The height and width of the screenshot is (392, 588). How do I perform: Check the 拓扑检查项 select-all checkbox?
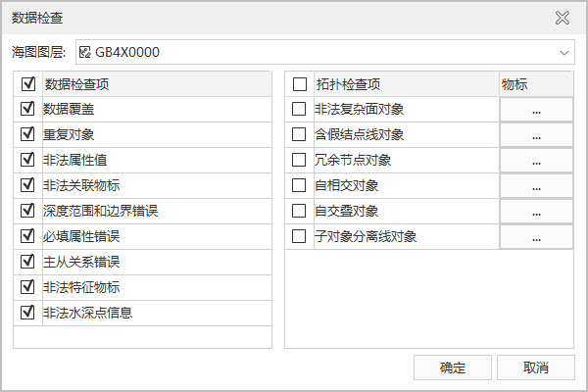point(299,84)
